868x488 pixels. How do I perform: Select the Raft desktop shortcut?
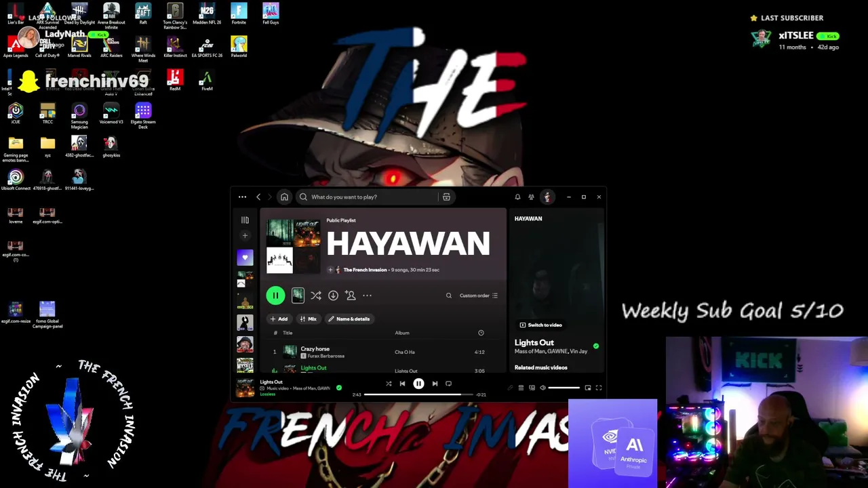coord(143,14)
